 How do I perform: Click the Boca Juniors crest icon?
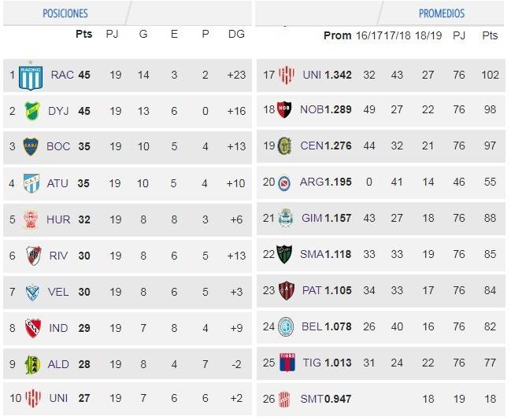coord(31,146)
